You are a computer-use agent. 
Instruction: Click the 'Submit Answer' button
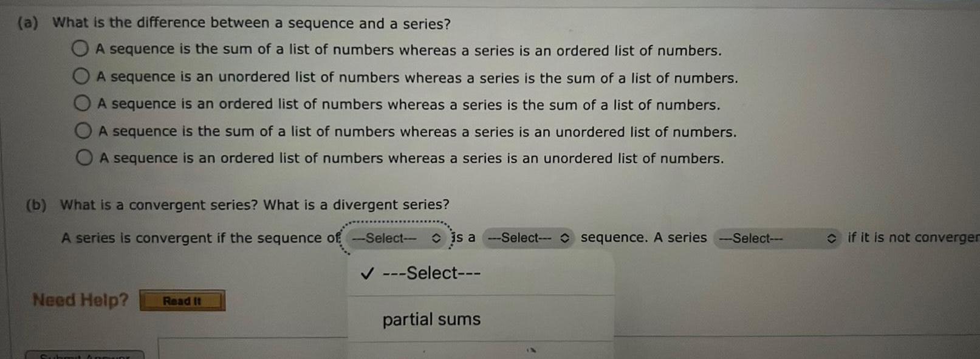pyautogui.click(x=85, y=357)
